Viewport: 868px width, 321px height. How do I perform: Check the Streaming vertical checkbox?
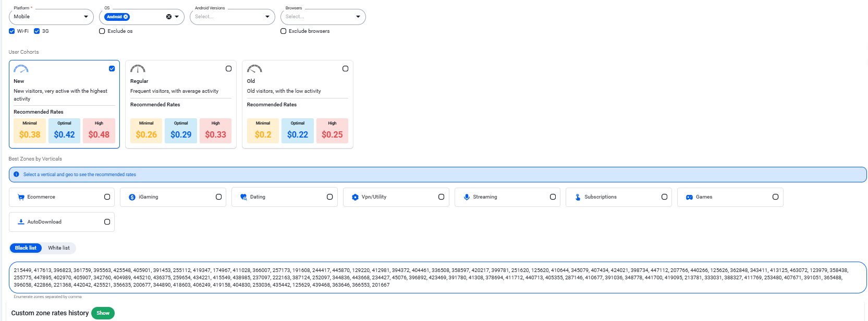pyautogui.click(x=553, y=197)
